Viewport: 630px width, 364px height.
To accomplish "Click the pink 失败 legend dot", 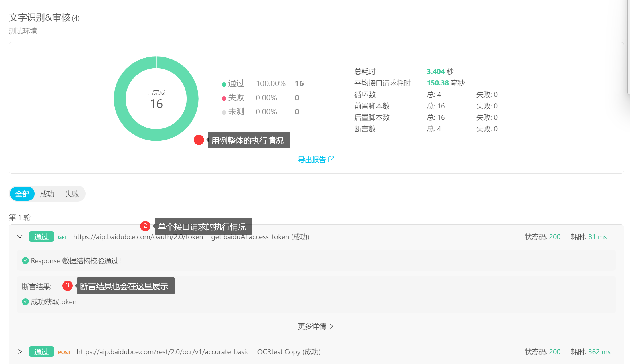I will point(224,98).
